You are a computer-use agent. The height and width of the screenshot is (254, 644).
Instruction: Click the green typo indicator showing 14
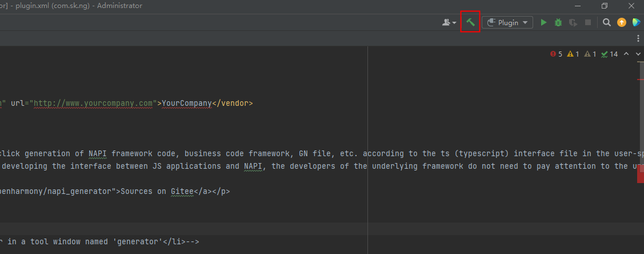tap(610, 54)
